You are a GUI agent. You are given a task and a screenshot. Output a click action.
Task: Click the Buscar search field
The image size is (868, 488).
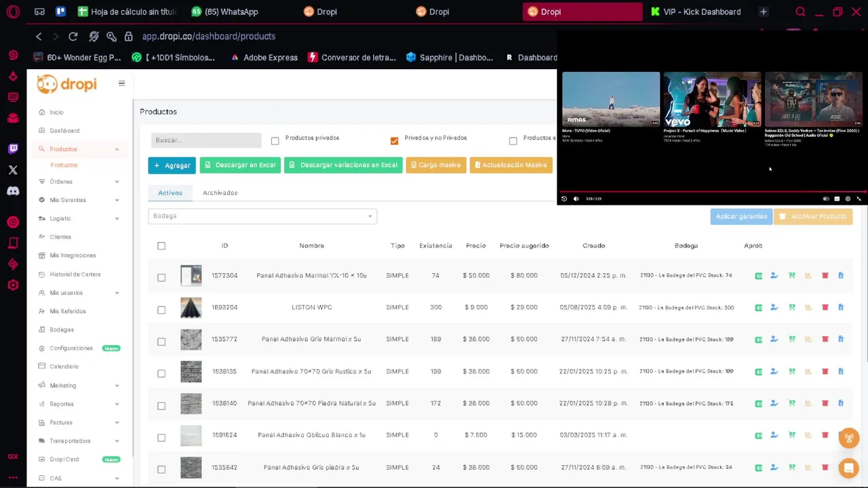coord(206,140)
